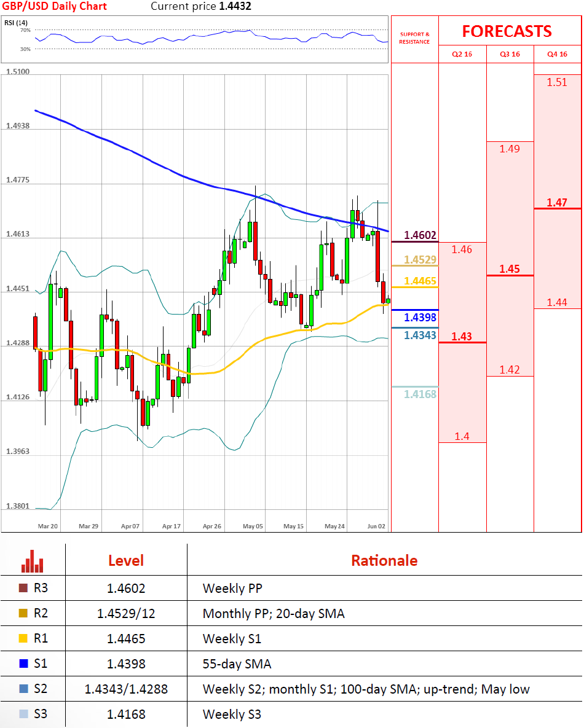This screenshot has height=728, width=584.
Task: Click the S3 light blue color swatch
Action: coord(23,714)
